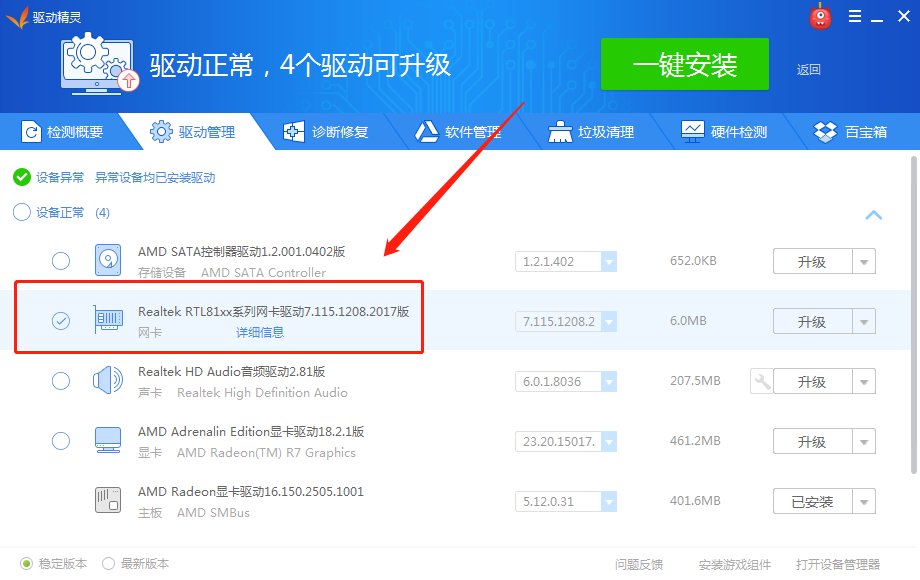Click the 一键安装 button
Viewport: 920px width, 580px height.
[x=684, y=64]
